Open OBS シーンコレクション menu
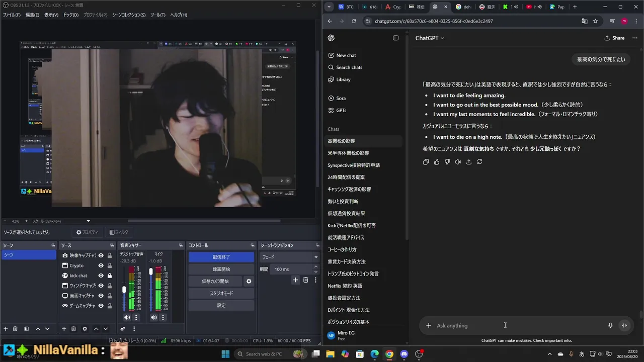Screen dimensions: 644x362 pyautogui.click(x=129, y=15)
